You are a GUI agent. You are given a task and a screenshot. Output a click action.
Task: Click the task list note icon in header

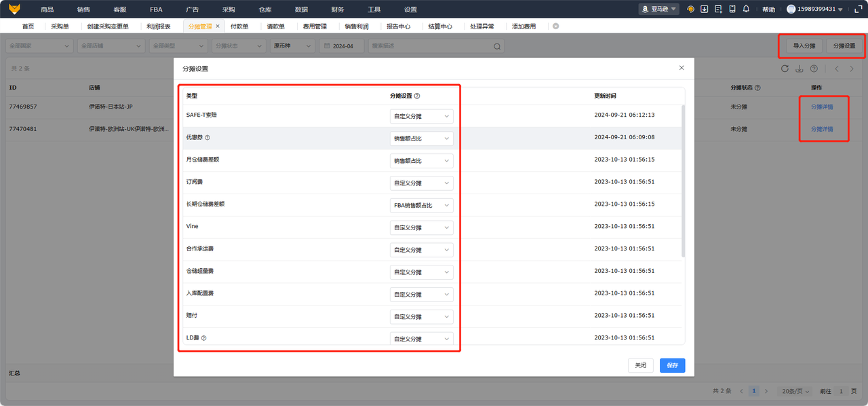(718, 10)
